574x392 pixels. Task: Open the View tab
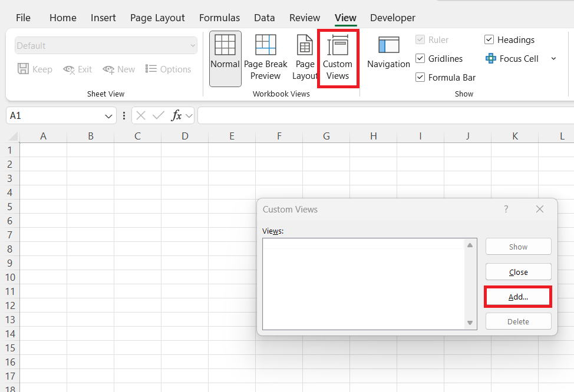coord(345,18)
